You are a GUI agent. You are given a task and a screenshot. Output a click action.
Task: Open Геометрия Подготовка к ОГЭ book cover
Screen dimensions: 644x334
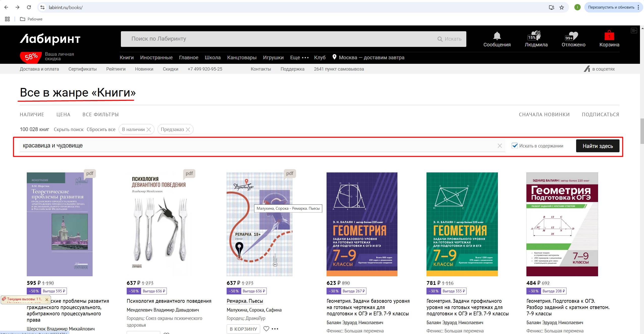(x=562, y=224)
